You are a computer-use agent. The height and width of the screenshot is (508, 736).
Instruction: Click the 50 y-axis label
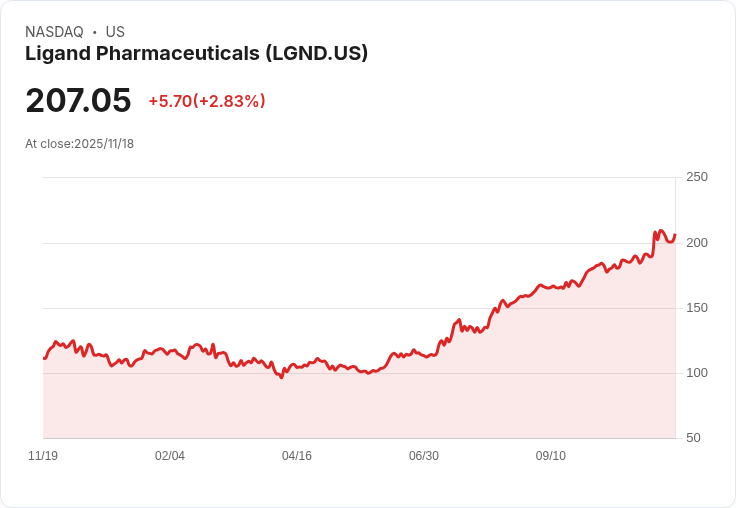tap(693, 438)
